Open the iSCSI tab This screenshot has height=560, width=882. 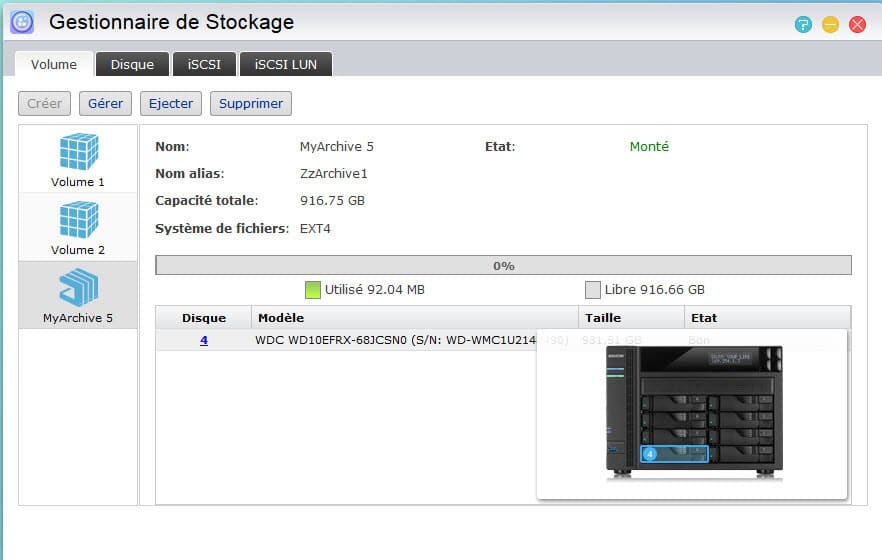click(204, 64)
